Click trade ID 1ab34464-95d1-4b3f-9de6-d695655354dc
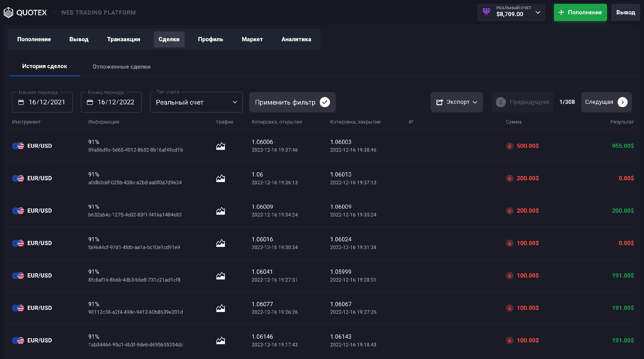 (x=136, y=345)
